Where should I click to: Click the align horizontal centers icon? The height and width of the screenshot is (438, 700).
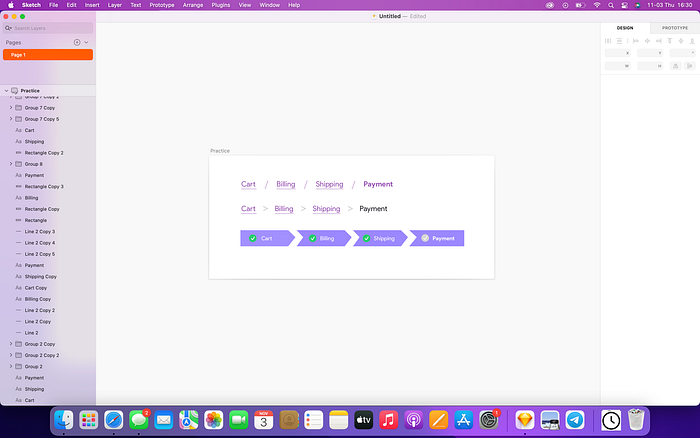click(x=647, y=41)
